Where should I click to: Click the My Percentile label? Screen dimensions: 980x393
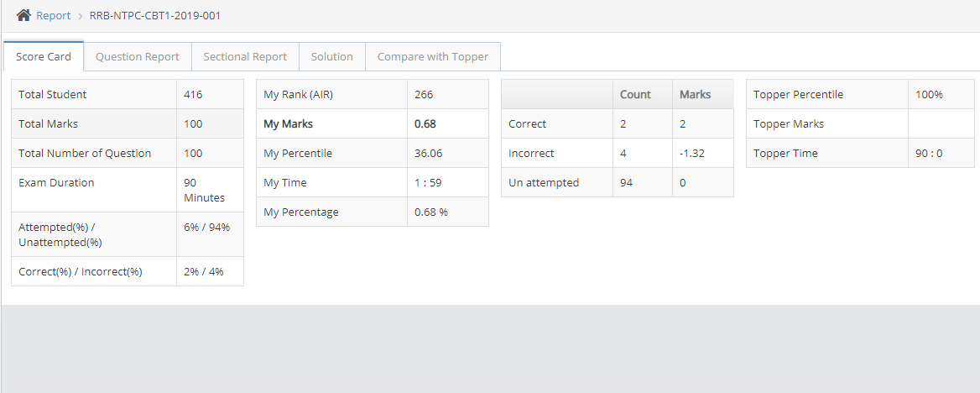click(x=298, y=154)
